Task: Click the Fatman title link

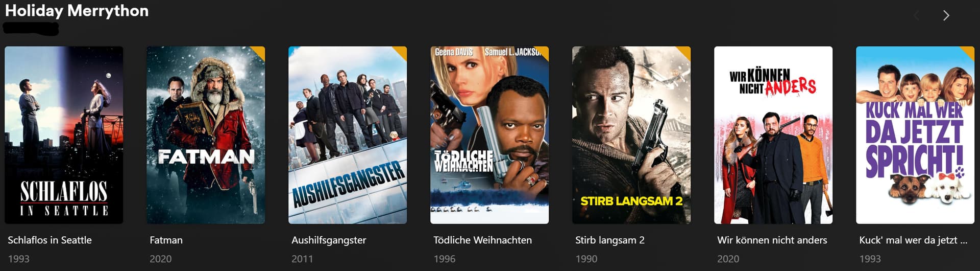Action: pos(166,240)
